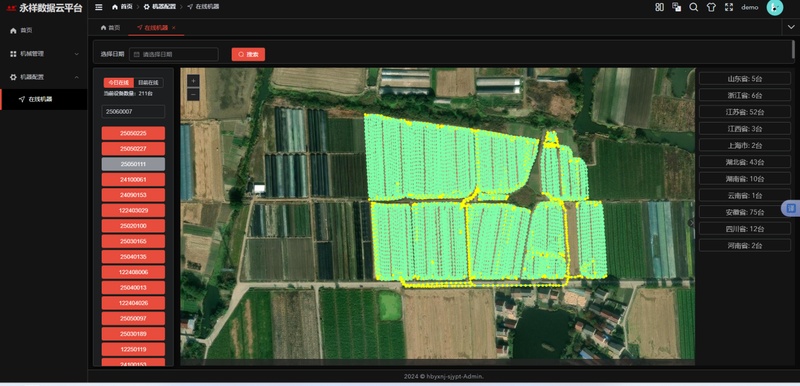Switch to the 目前在线 toggle option
This screenshot has width=800, height=386.
pos(148,83)
